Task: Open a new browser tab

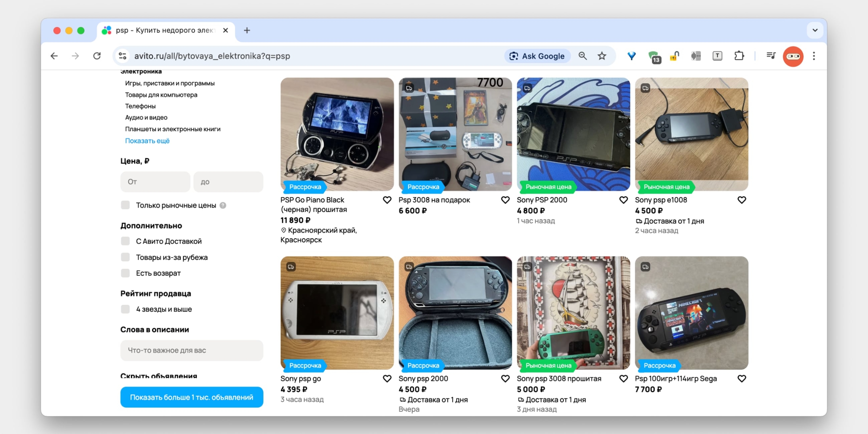Action: 247,31
